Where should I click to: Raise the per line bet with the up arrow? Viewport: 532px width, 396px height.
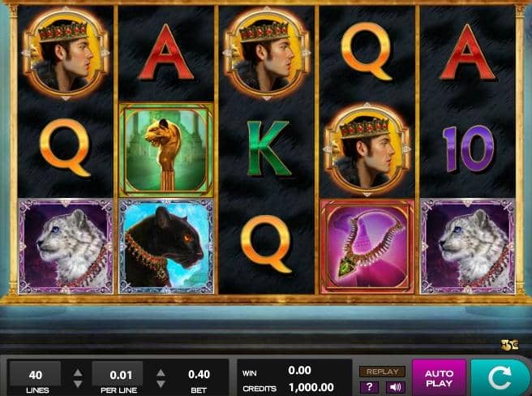tap(161, 372)
